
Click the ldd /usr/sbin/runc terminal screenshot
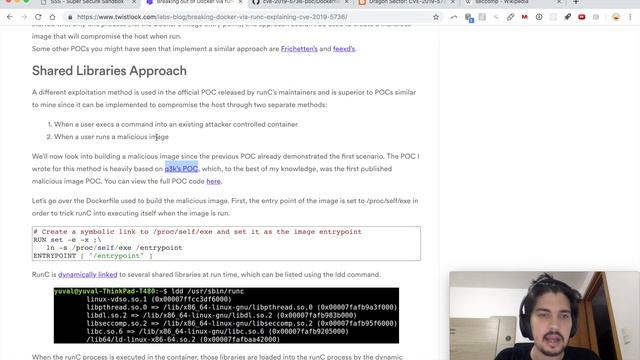[x=226, y=316]
